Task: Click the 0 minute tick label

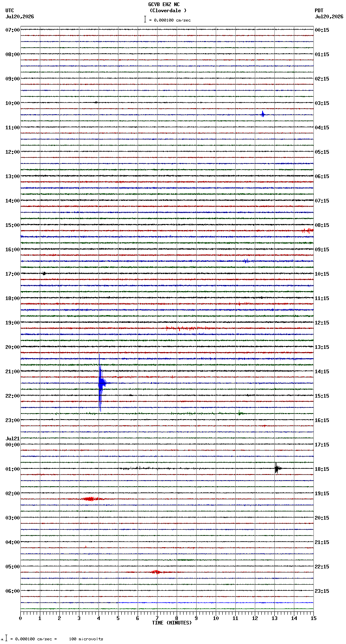Action: point(20,618)
